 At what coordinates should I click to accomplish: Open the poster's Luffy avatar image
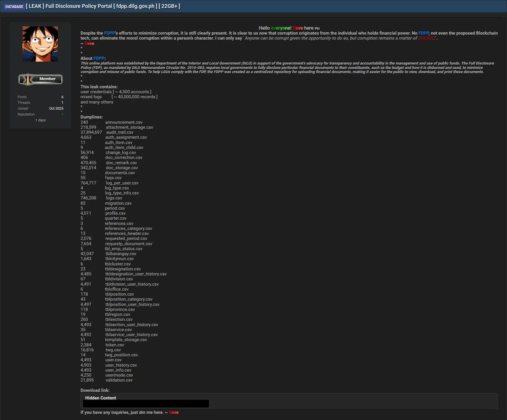(x=40, y=44)
